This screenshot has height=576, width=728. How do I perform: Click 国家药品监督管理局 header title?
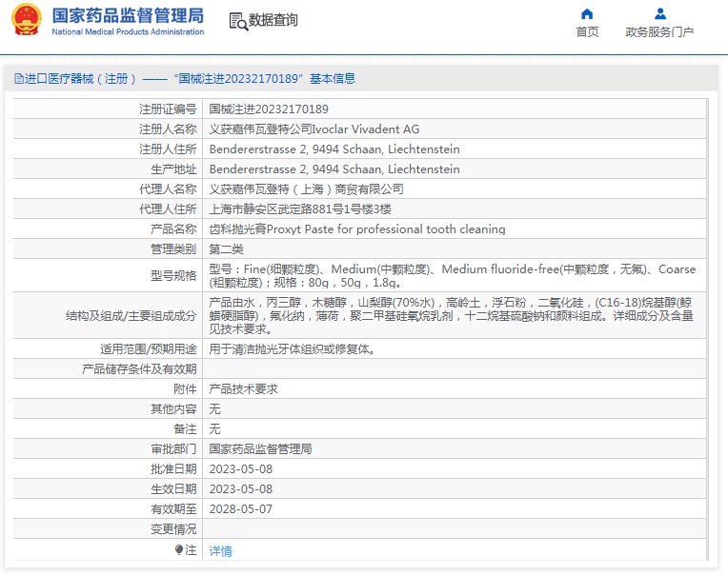pos(128,15)
